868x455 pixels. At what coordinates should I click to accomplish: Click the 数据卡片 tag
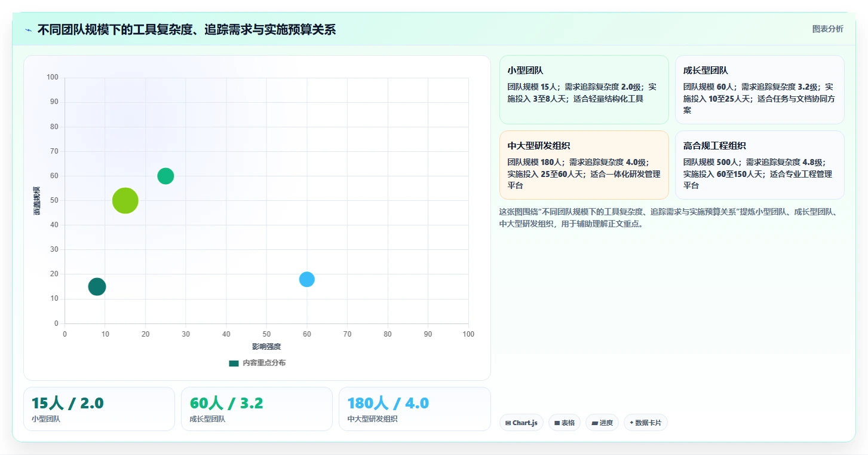(x=645, y=423)
